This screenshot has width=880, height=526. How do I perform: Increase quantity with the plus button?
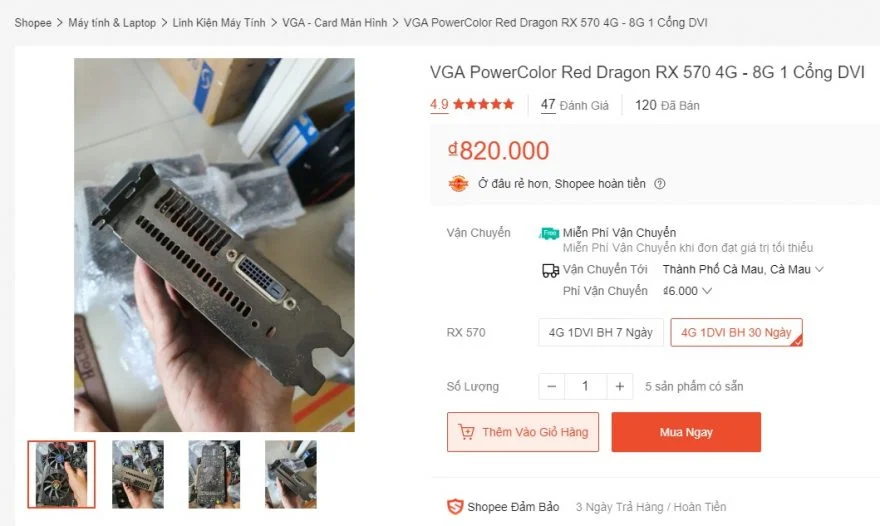tap(620, 386)
